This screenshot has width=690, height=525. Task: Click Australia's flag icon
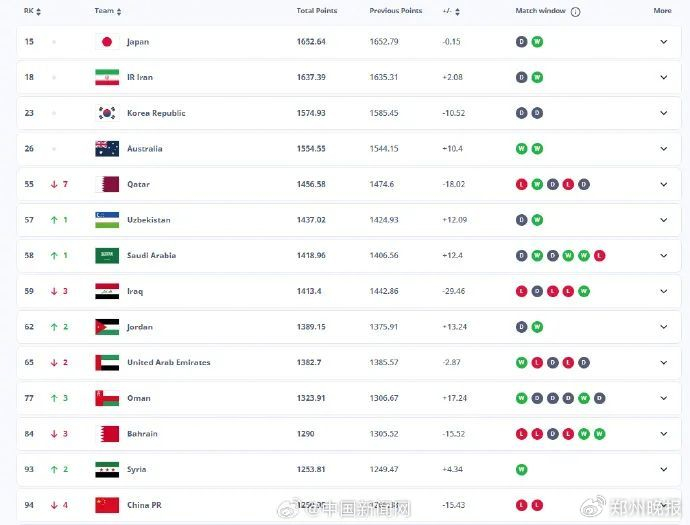[x=107, y=149]
